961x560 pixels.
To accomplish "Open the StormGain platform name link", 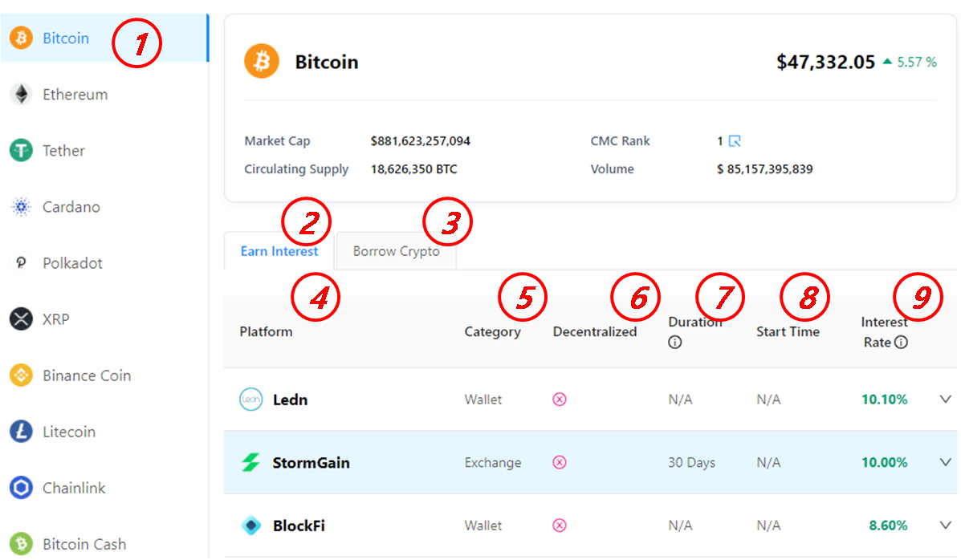I will [311, 463].
